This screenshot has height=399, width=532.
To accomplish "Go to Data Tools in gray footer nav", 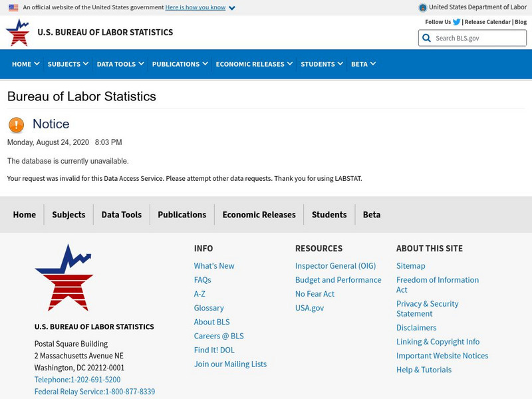I will click(x=122, y=215).
